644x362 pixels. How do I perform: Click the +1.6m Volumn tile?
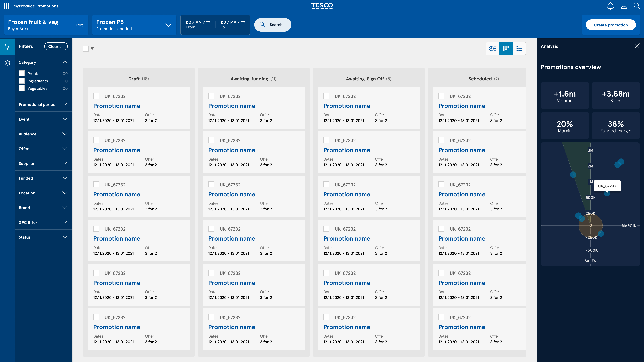[565, 96]
